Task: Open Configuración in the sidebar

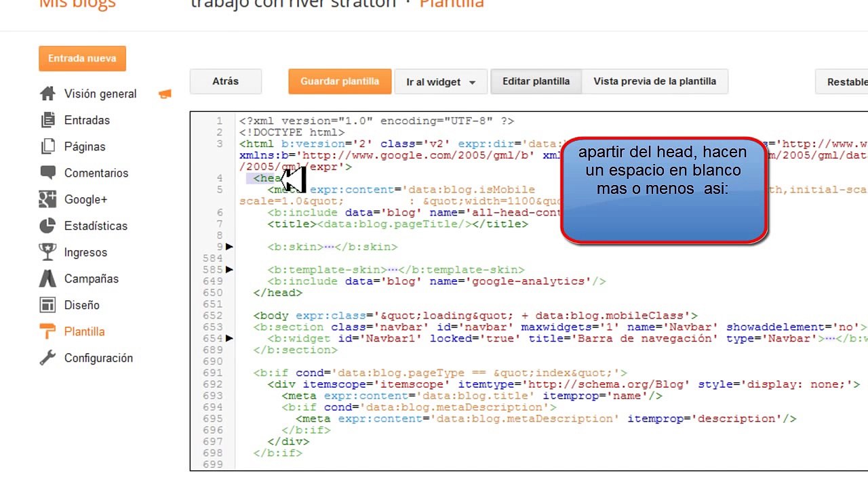Action: tap(98, 358)
